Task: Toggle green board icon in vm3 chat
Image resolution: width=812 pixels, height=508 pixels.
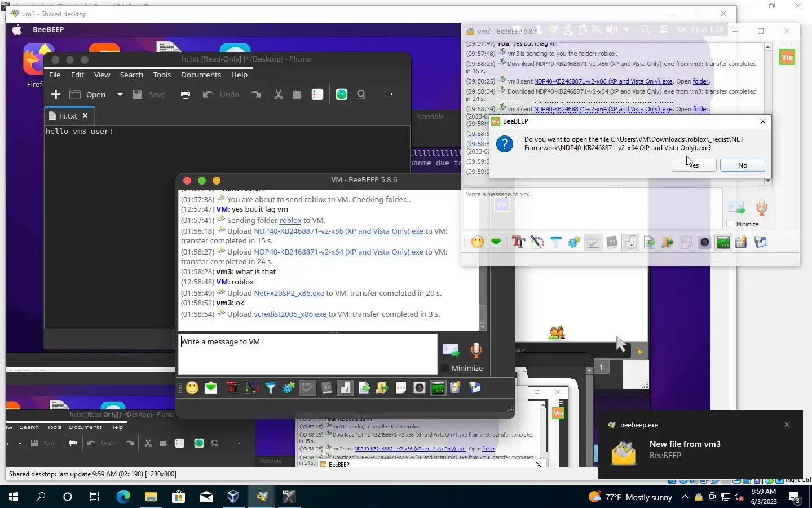Action: [723, 242]
